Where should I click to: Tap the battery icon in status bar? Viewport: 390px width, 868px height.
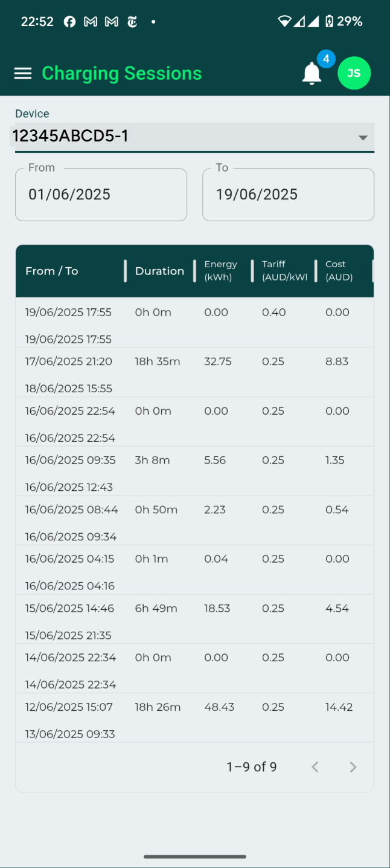coord(329,22)
